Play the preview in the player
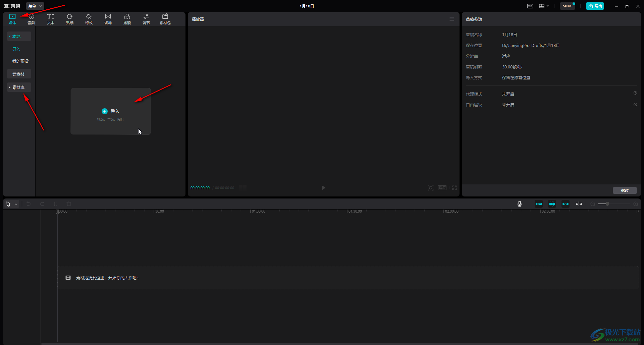 point(323,188)
